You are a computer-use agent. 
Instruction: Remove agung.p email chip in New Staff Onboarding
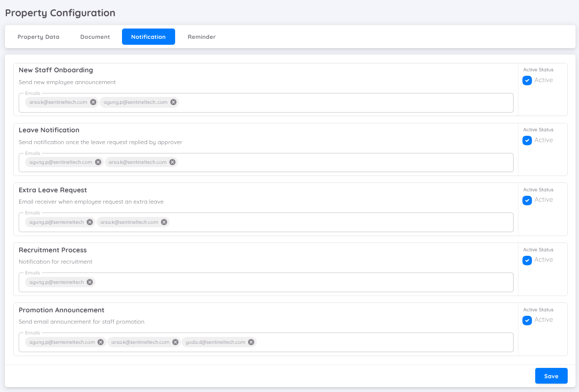pyautogui.click(x=173, y=102)
